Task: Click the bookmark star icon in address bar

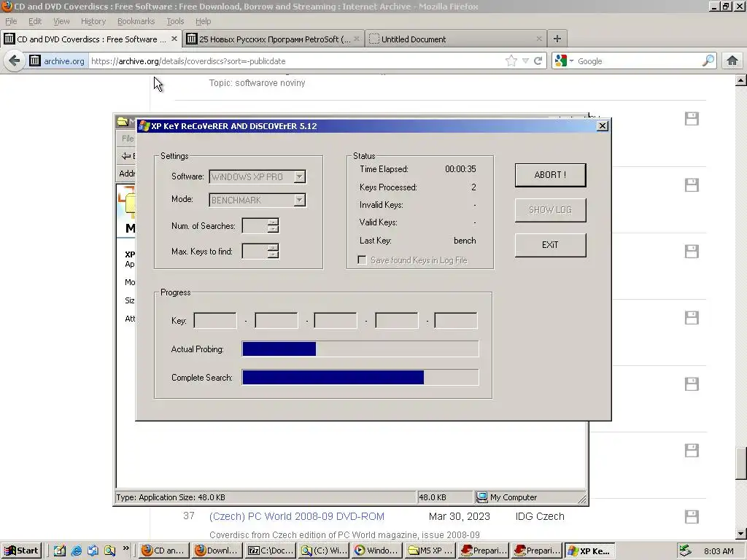Action: 511,61
